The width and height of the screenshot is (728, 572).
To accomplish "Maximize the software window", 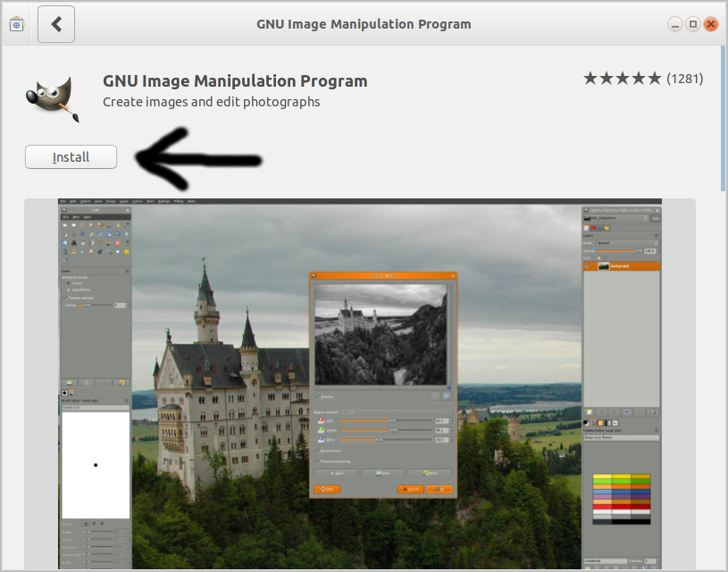I will tap(692, 24).
